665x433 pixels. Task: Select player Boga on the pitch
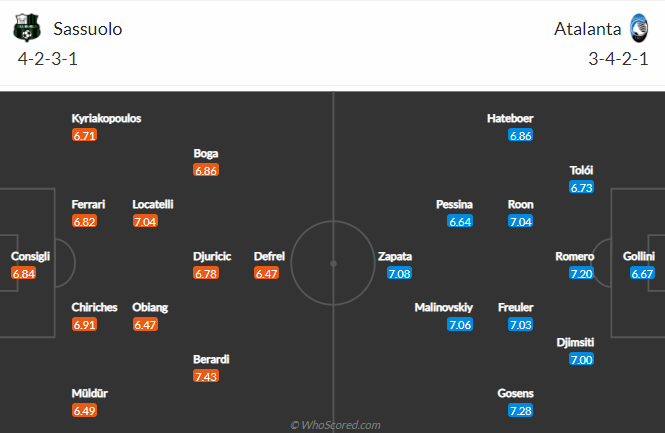[x=206, y=154]
